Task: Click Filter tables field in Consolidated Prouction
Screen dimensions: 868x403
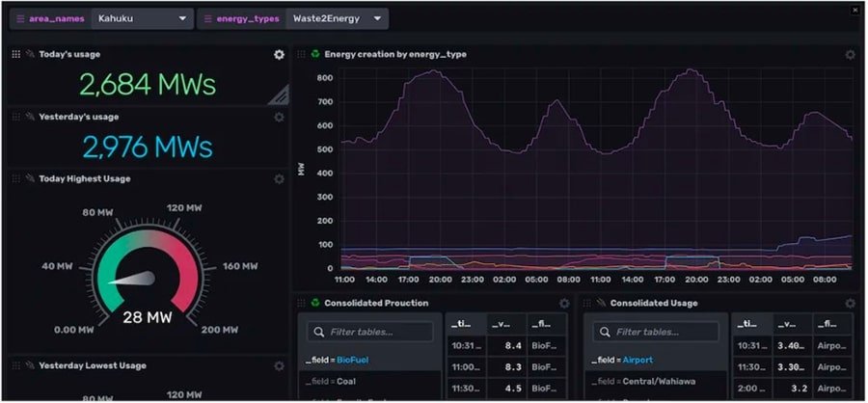Action: (370, 332)
